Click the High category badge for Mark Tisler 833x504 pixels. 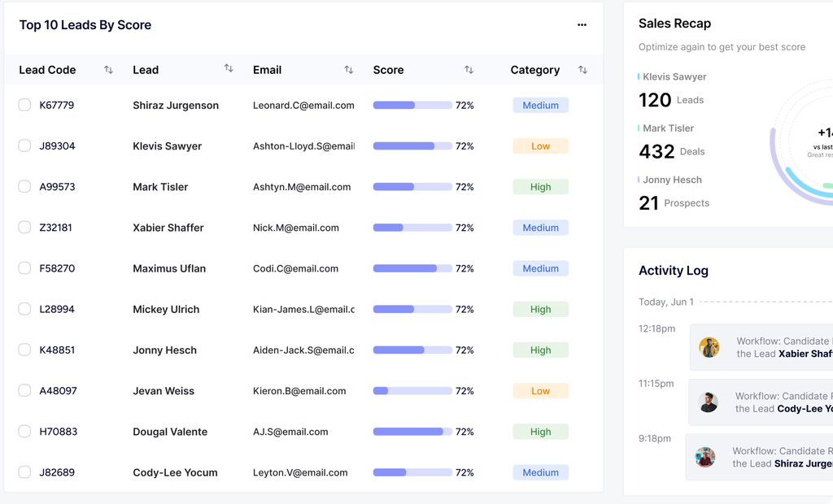point(540,186)
